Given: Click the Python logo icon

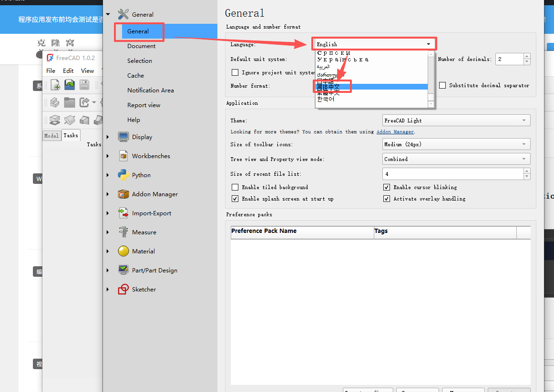Looking at the screenshot, I should click(123, 175).
